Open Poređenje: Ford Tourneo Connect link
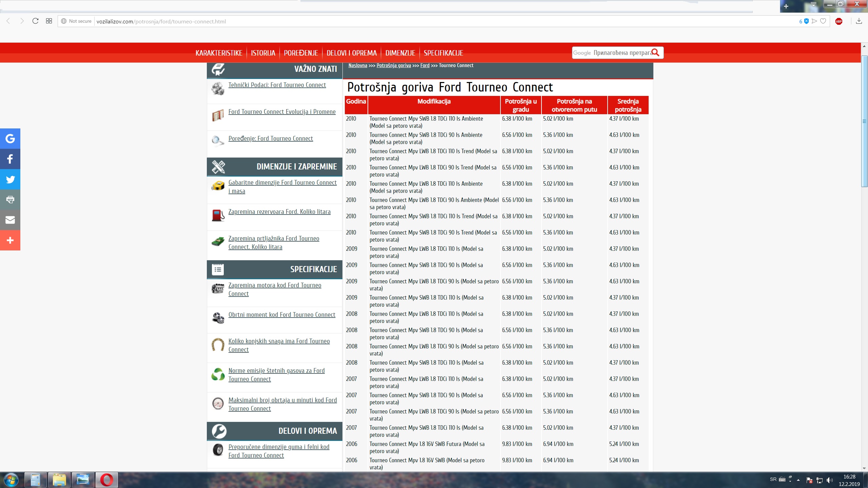 click(271, 139)
